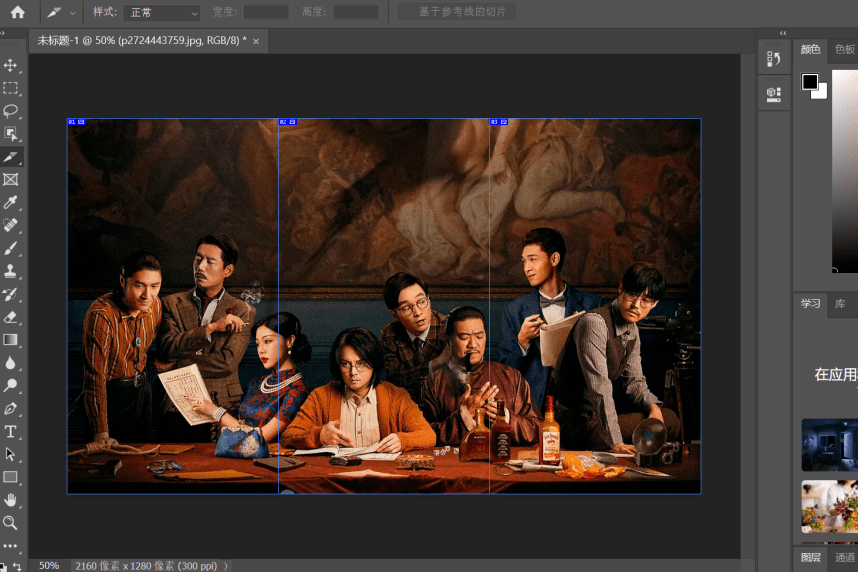Click the 02 slice badge on canvas
Screen dimensions: 858x572
[x=287, y=122]
